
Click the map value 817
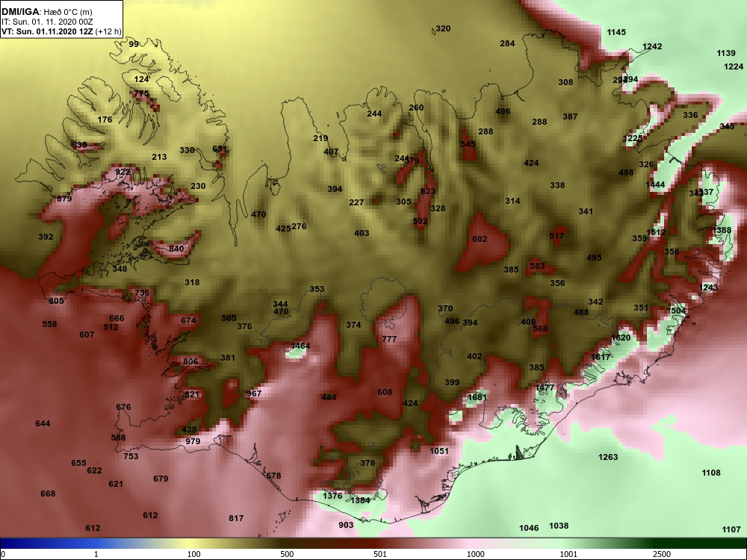point(236,519)
